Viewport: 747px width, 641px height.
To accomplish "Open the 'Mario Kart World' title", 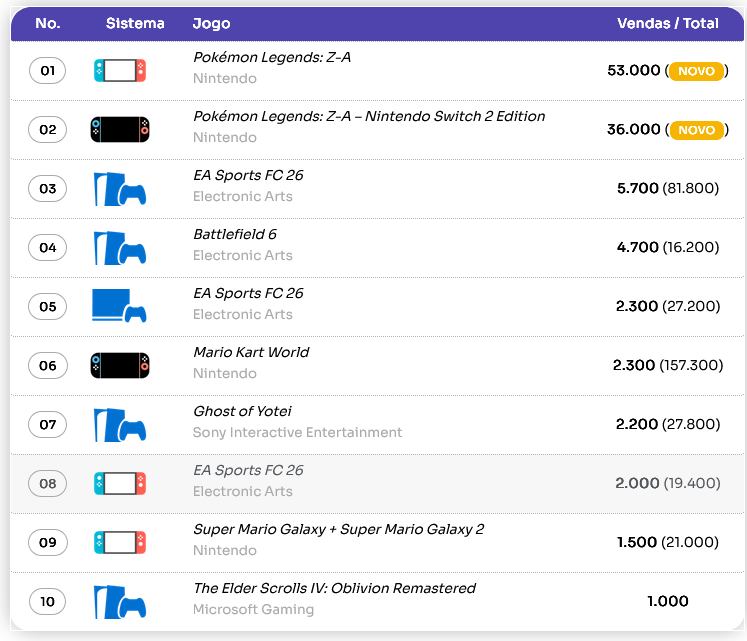I will click(x=251, y=352).
